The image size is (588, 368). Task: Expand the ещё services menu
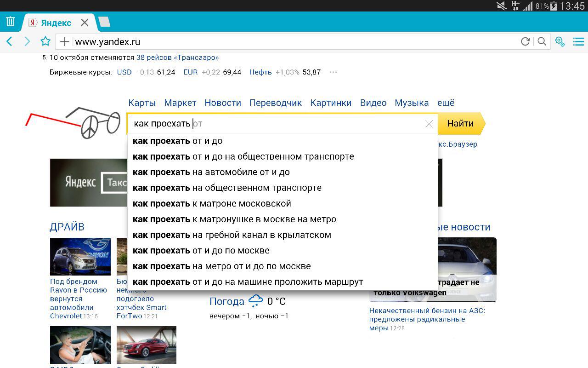pos(446,103)
